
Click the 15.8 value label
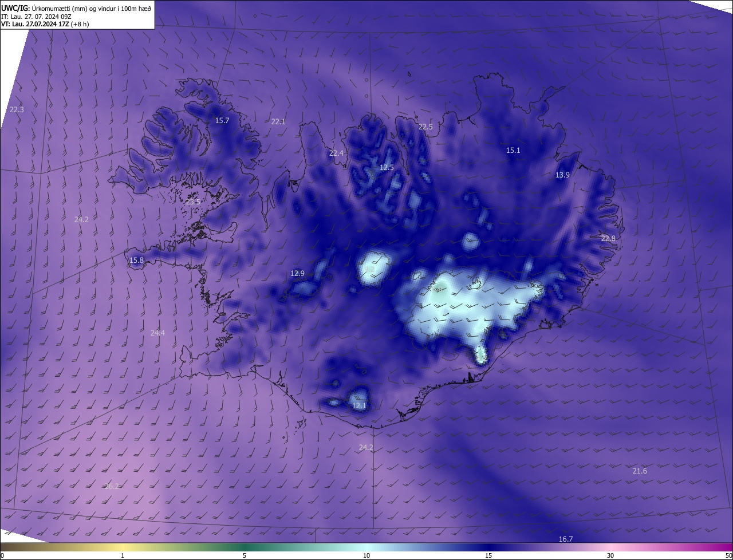136,260
